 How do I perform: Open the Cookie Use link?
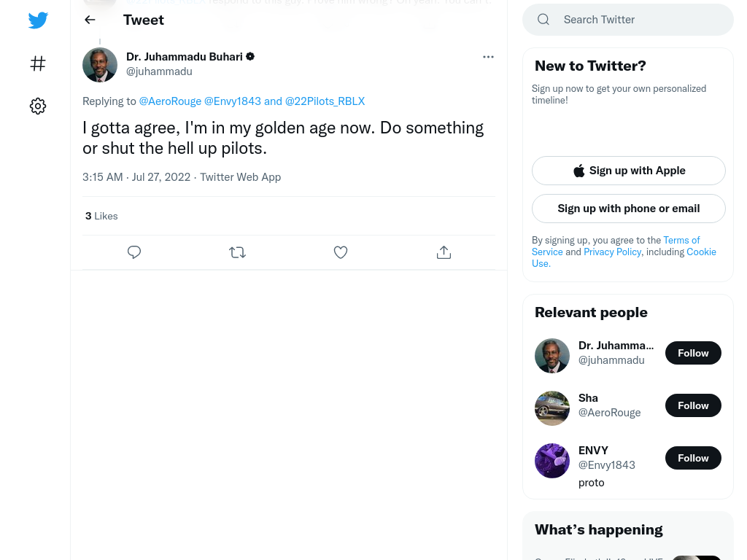pos(624,257)
